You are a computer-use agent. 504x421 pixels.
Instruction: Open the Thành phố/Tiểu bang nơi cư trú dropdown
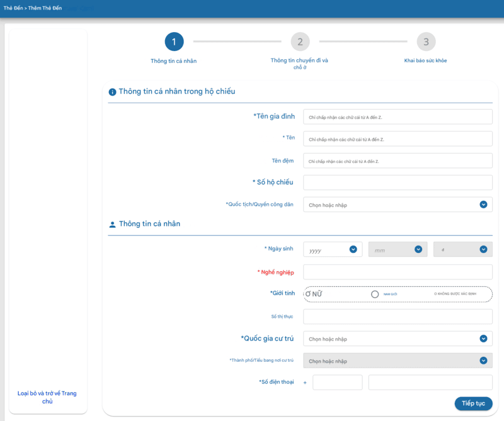pyautogui.click(x=398, y=361)
